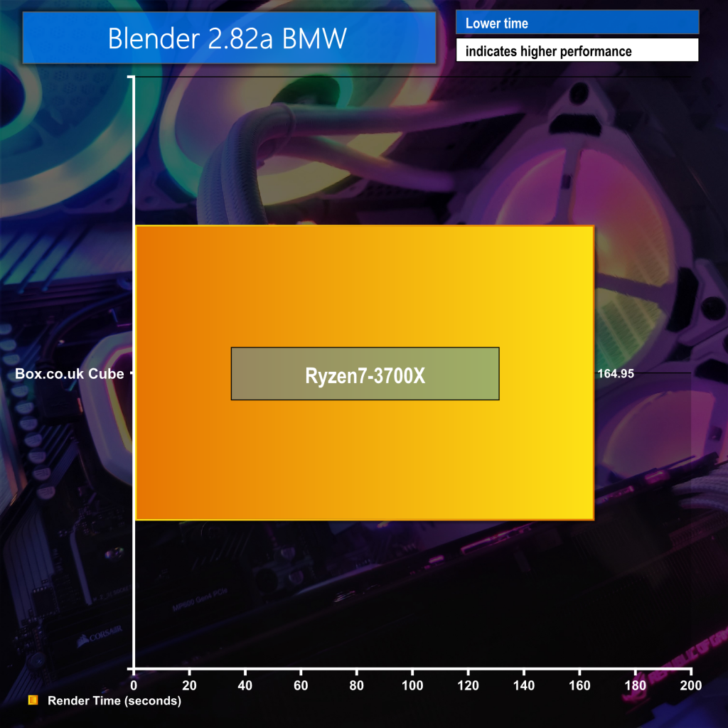Click the 80 axis tick label
The width and height of the screenshot is (728, 728).
point(357,685)
